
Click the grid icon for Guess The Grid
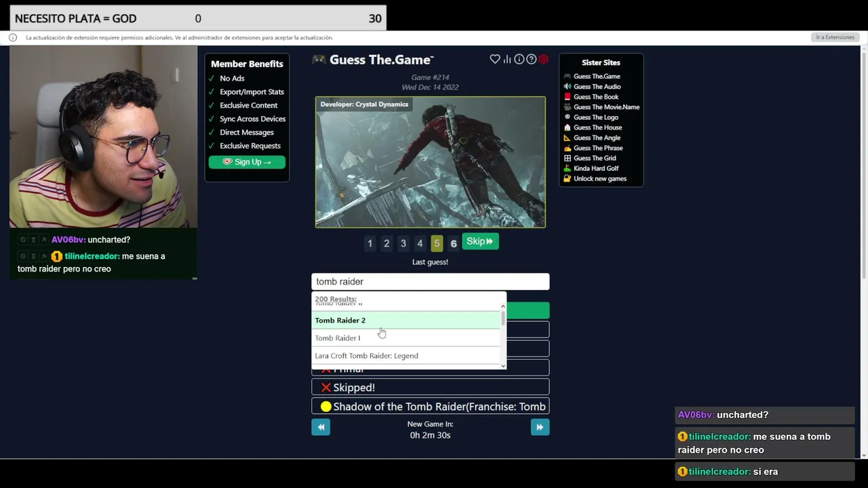[x=568, y=159]
